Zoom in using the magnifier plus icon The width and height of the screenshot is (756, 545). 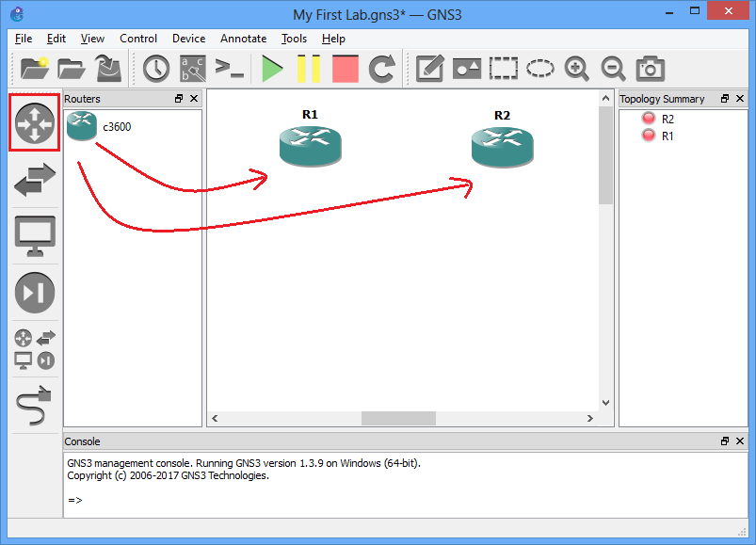(576, 68)
